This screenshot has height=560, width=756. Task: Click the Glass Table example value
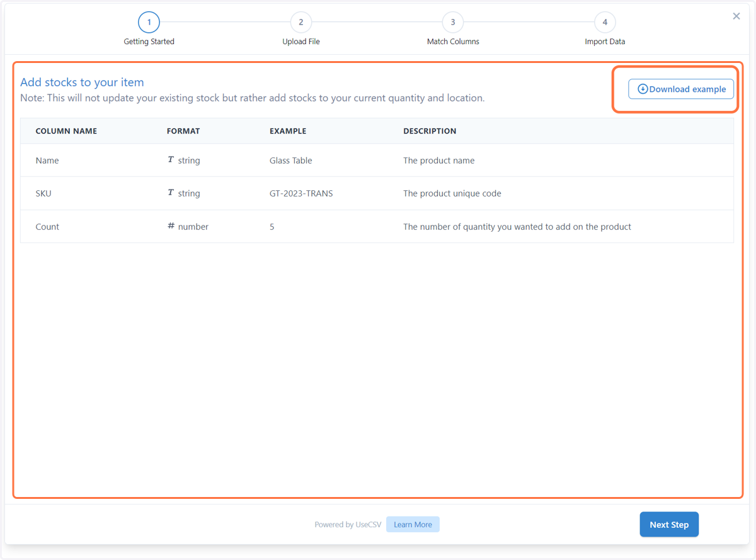(291, 161)
